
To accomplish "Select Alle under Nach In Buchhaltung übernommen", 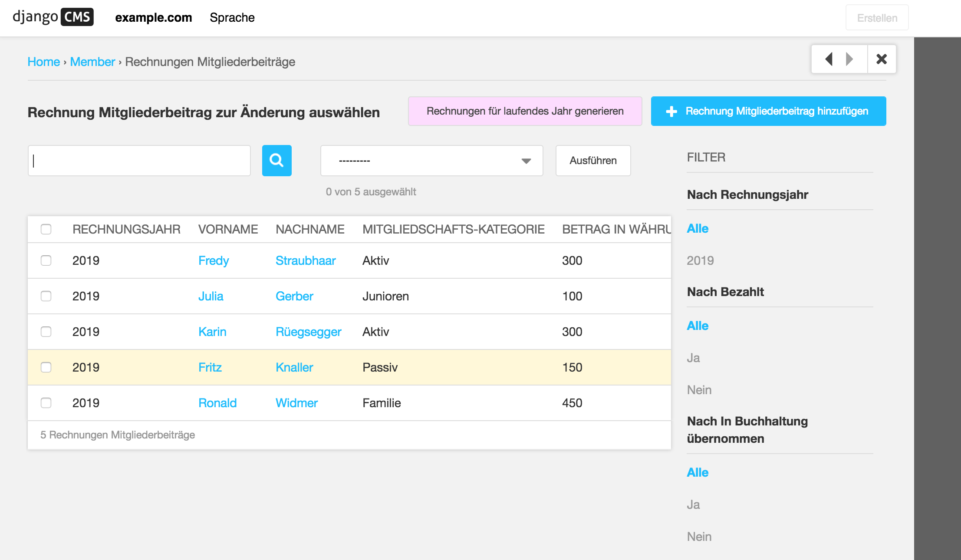I will tap(698, 472).
